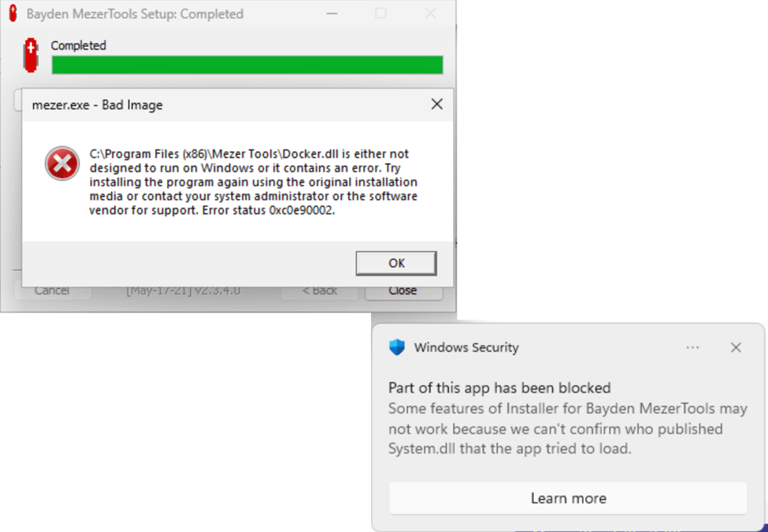Click the red Swiss knife icon beside Completed
Image resolution: width=768 pixels, height=532 pixels.
[32, 55]
